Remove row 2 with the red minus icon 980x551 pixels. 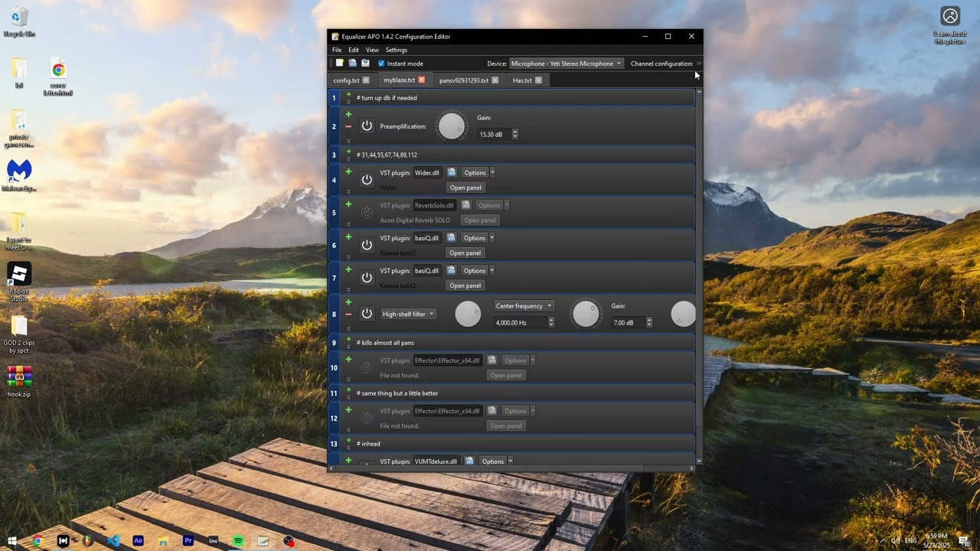(x=348, y=127)
